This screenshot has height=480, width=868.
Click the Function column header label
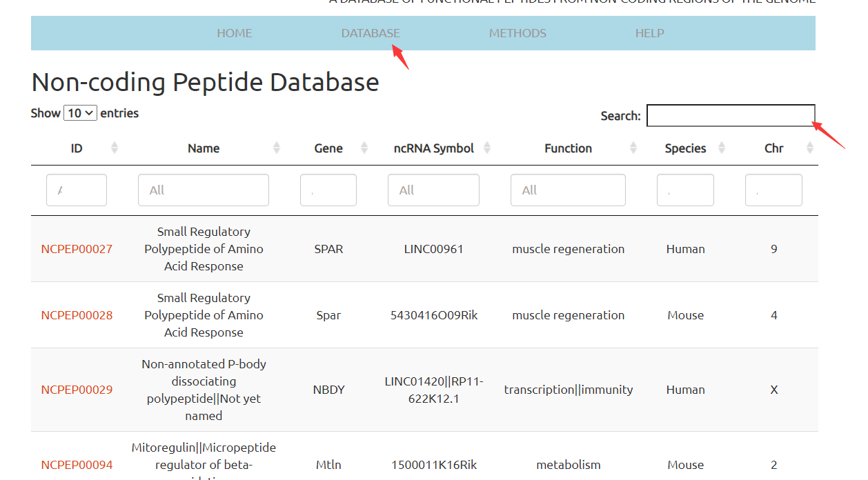click(x=569, y=148)
